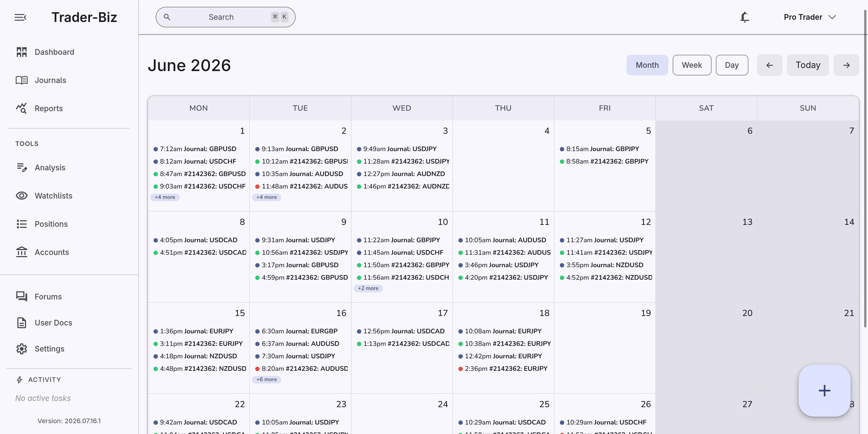Go to next month with right arrow
868x434 pixels.
point(846,65)
